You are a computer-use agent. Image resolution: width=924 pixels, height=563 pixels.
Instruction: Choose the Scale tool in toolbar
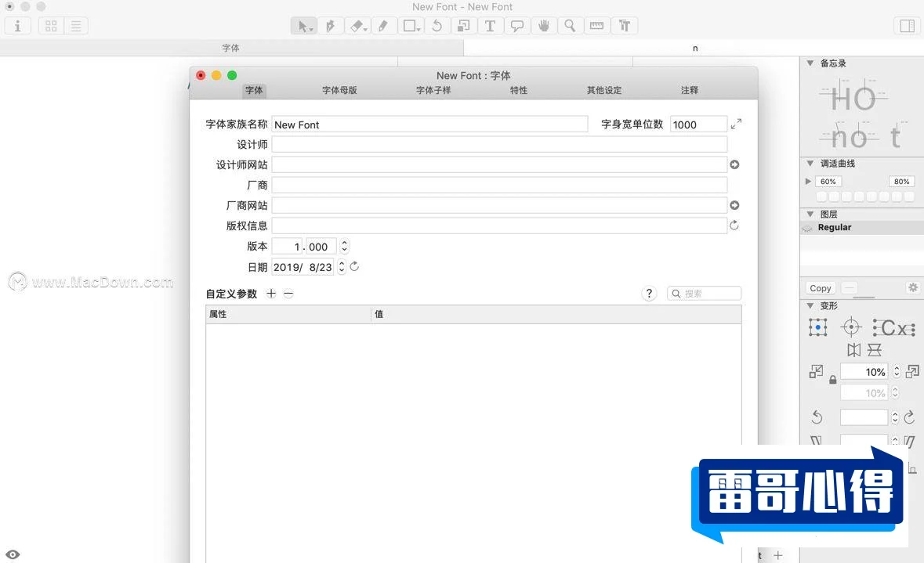[464, 26]
